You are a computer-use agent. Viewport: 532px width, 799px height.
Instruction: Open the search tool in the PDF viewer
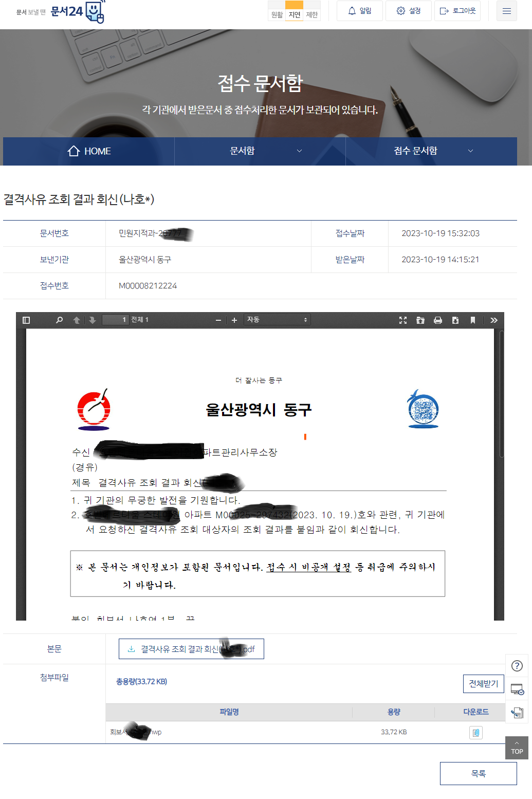59,319
